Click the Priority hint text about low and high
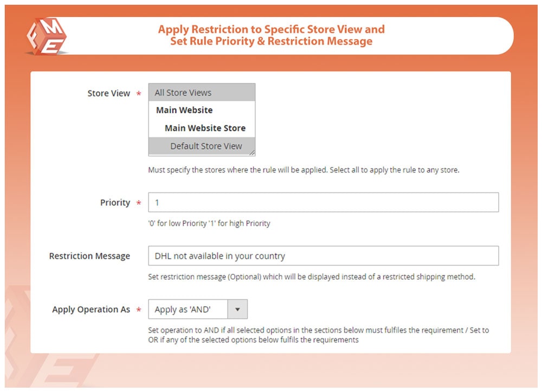The width and height of the screenshot is (542, 392). 209,223
